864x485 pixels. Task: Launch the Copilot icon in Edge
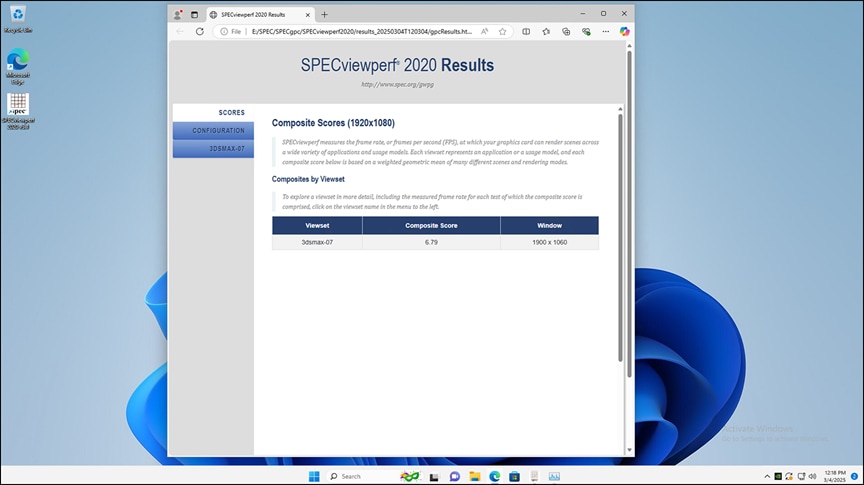click(624, 31)
